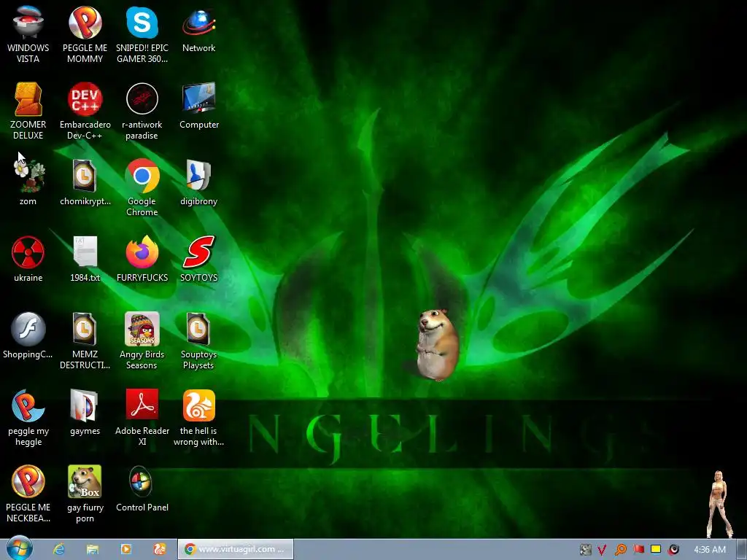
Task: Select the chomikrypt... file icon
Action: click(x=85, y=182)
